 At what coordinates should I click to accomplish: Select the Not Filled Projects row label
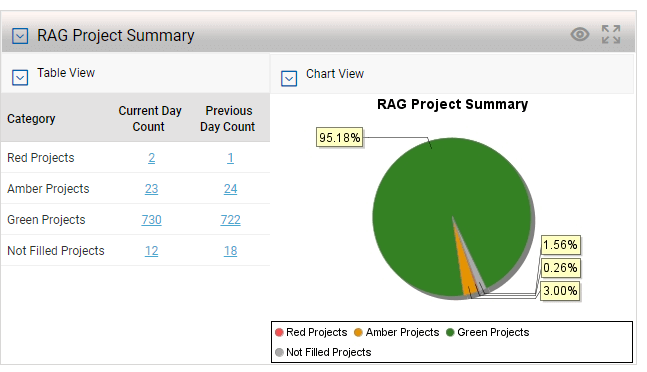[x=56, y=251]
